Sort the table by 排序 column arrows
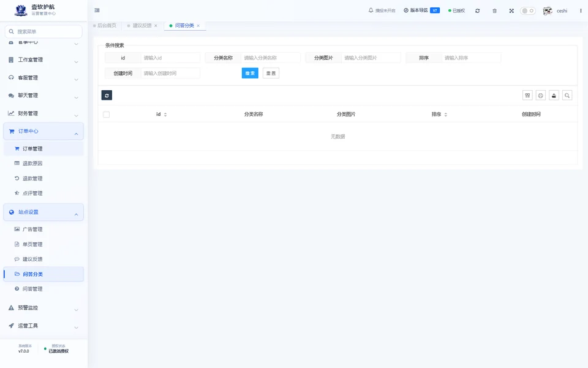This screenshot has height=368, width=588. click(x=446, y=115)
